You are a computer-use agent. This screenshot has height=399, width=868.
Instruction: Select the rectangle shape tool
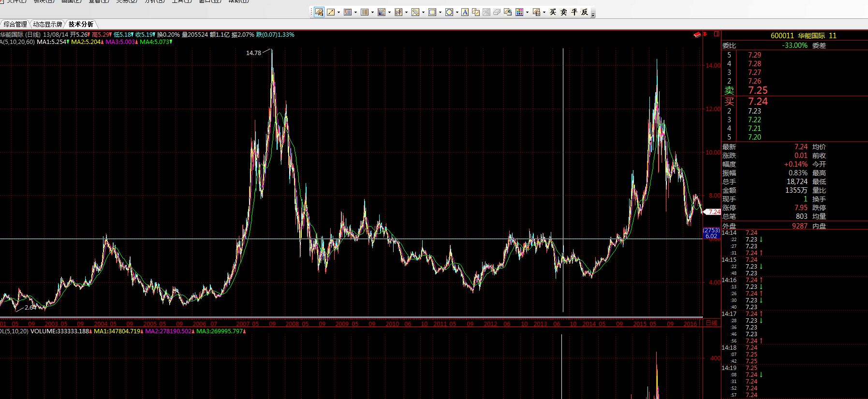[x=432, y=12]
